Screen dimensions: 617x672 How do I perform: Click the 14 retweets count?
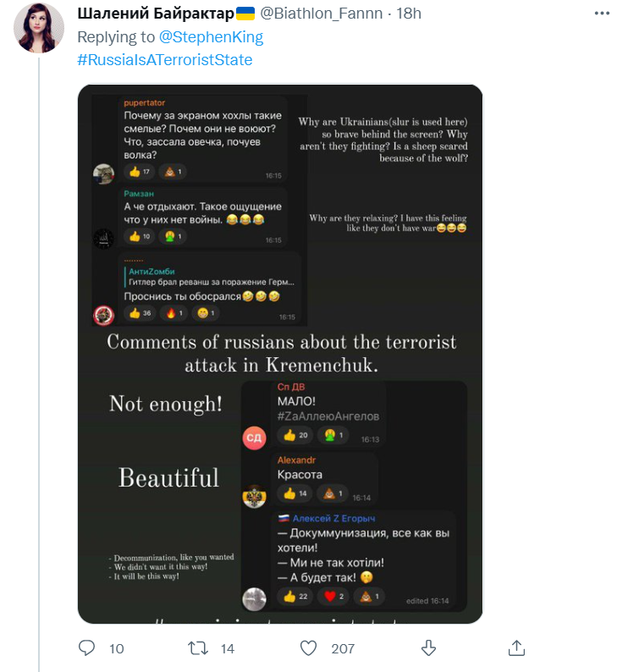coord(228,648)
